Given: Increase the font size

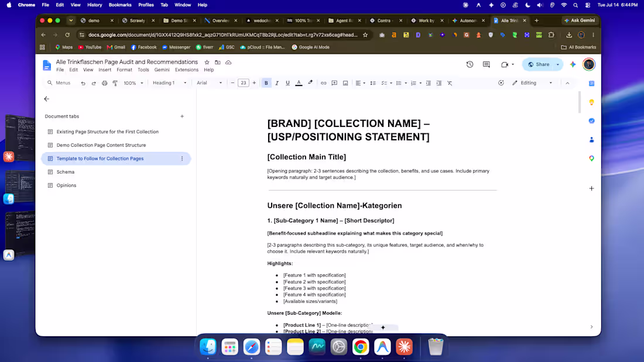Looking at the screenshot, I should click(254, 83).
